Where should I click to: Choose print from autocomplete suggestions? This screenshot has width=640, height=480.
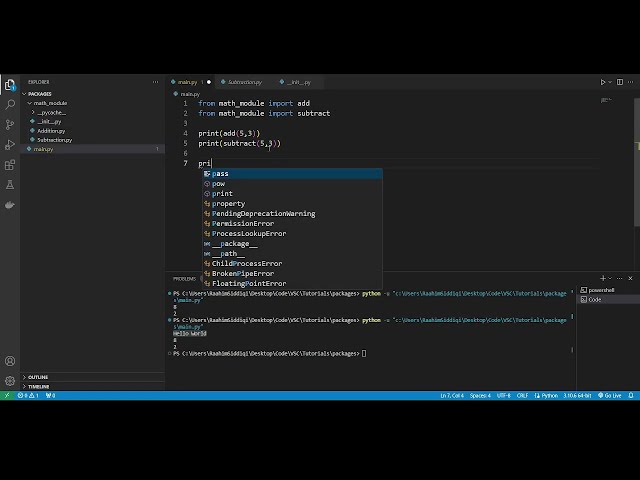[293, 194]
